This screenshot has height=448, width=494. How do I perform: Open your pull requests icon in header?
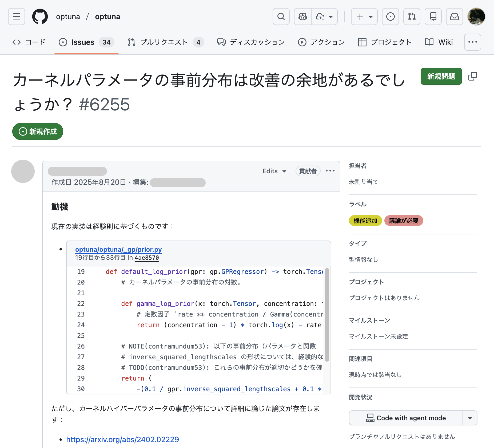412,17
